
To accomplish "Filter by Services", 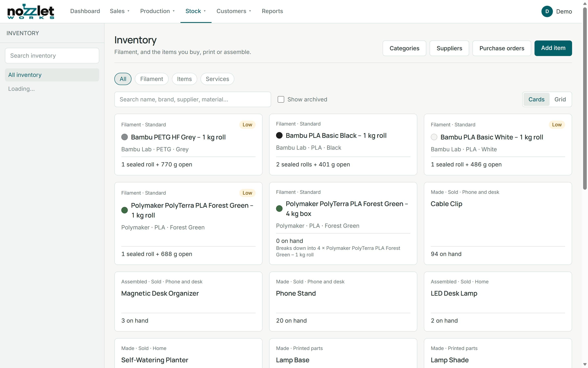I will pyautogui.click(x=217, y=79).
